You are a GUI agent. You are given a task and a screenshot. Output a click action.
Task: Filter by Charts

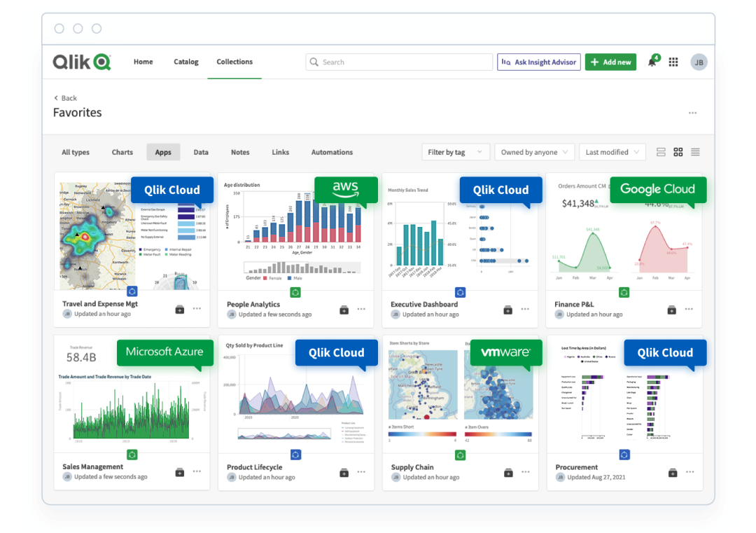pyautogui.click(x=122, y=153)
